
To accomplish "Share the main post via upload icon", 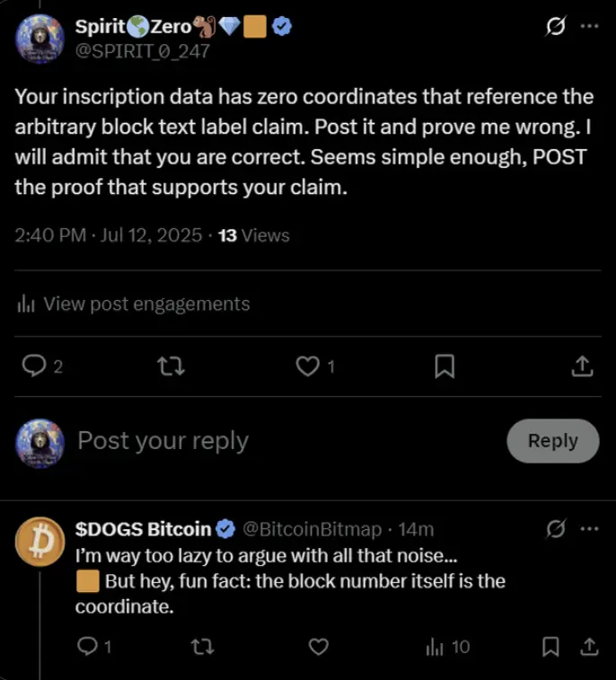I will [582, 366].
